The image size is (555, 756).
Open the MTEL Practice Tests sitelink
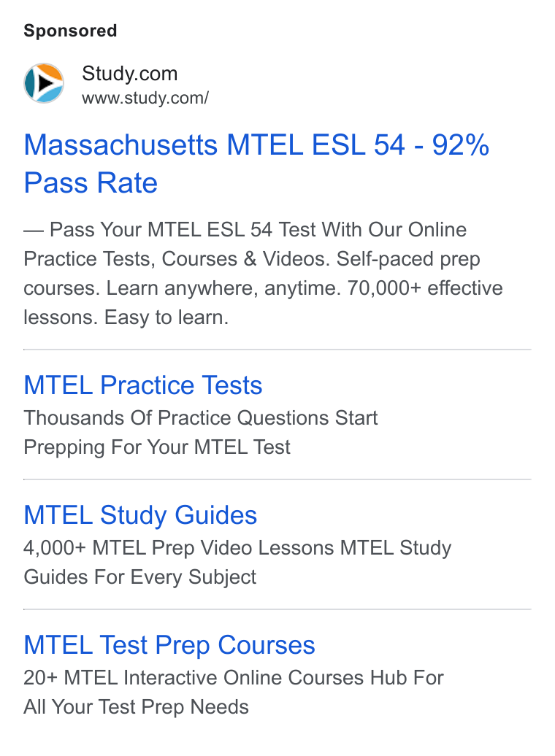tap(143, 385)
